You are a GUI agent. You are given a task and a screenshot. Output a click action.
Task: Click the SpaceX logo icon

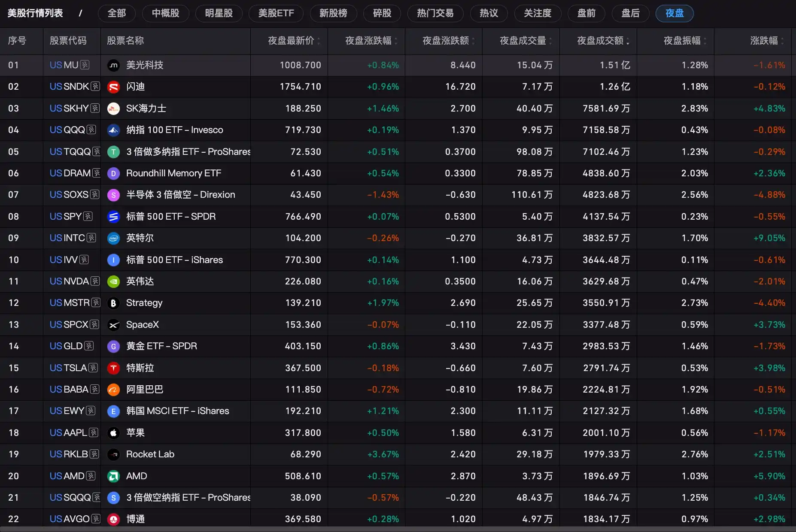click(113, 325)
